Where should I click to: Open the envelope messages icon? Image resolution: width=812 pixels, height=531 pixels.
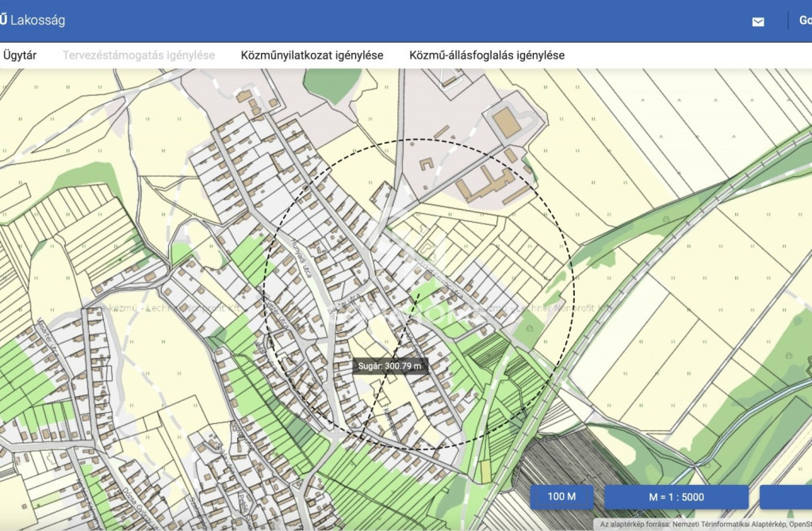click(x=758, y=21)
